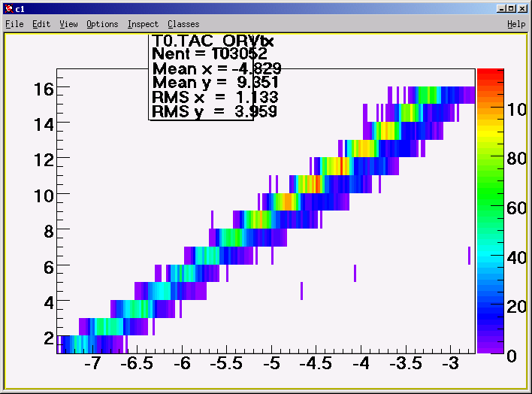This screenshot has width=532, height=394.
Task: Click the Nent entries line in stats box
Action: point(210,53)
